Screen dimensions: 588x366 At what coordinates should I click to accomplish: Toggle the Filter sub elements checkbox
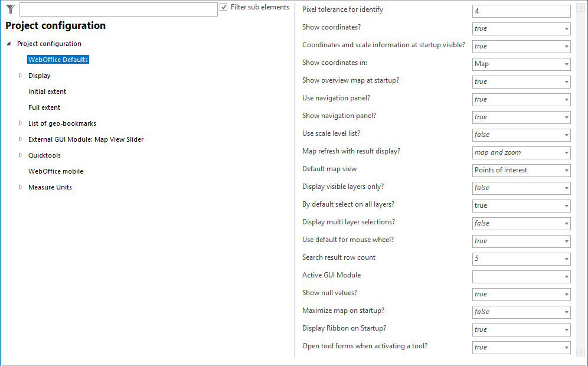[x=224, y=7]
